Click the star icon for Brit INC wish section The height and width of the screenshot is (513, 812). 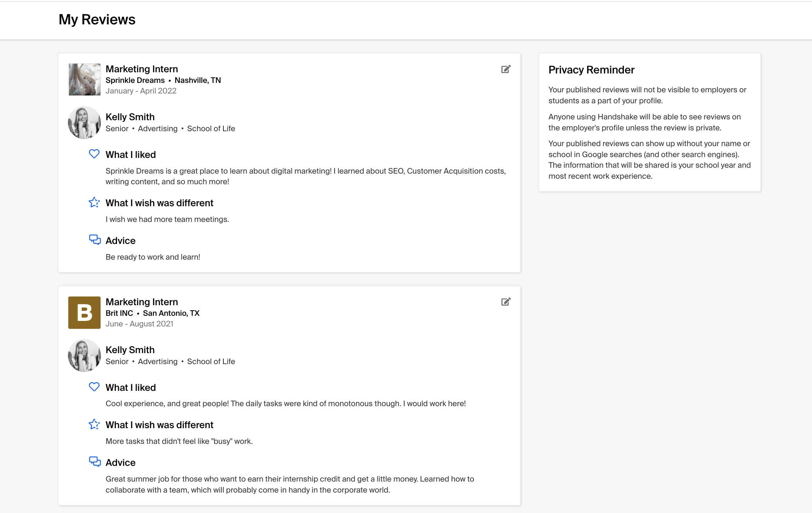(94, 424)
